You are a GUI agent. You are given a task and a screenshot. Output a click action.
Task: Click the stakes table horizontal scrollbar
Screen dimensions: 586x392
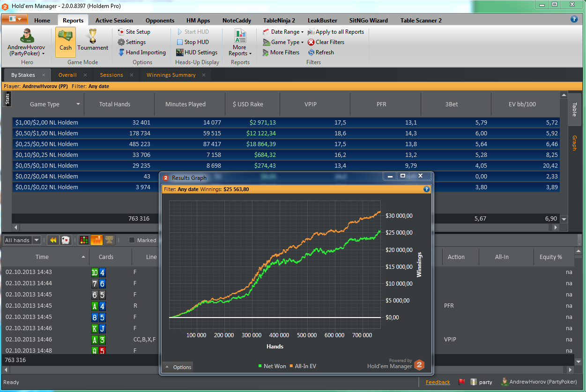[x=286, y=227]
